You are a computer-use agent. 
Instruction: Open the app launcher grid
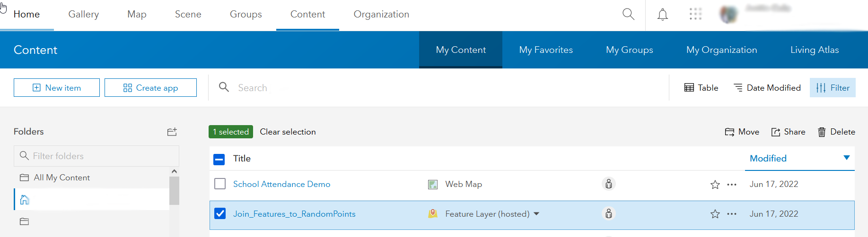click(x=695, y=14)
